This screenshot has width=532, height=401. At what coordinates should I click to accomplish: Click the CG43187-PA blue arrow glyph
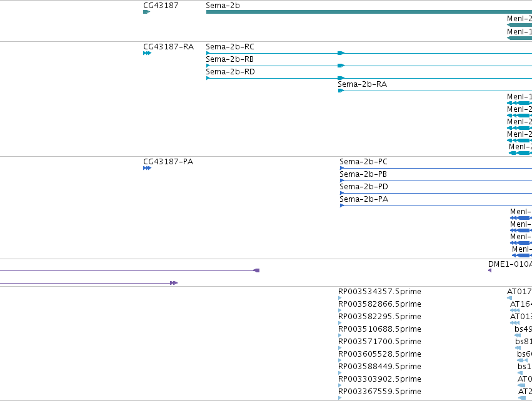148,168
